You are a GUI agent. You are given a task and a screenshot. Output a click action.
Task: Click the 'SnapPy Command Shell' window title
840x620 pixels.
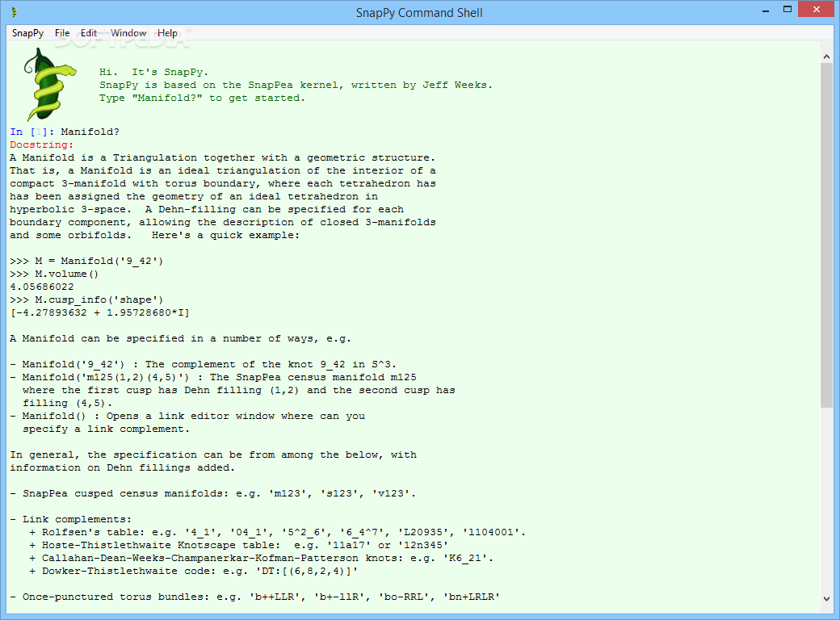click(x=419, y=13)
